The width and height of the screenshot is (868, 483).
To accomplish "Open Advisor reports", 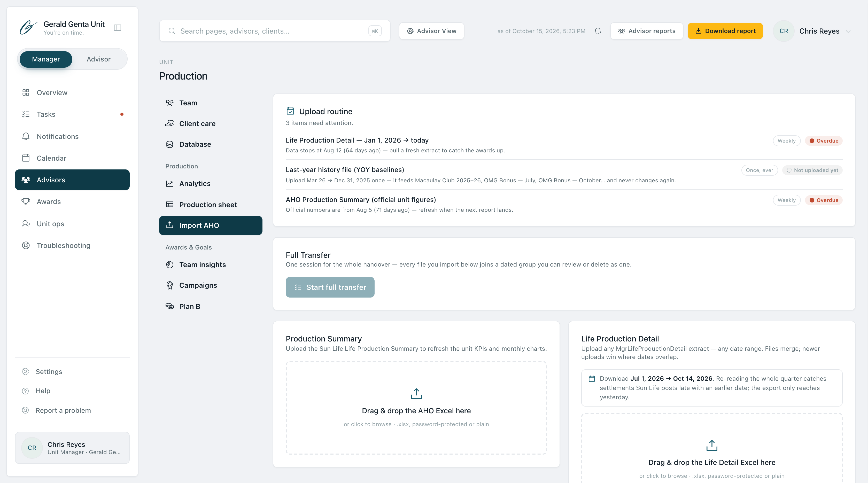I will tap(646, 31).
